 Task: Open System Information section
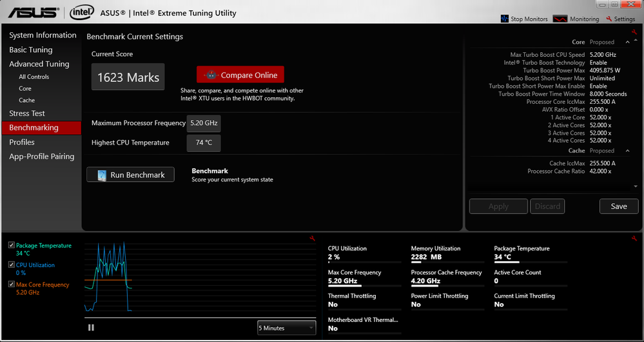pyautogui.click(x=43, y=35)
